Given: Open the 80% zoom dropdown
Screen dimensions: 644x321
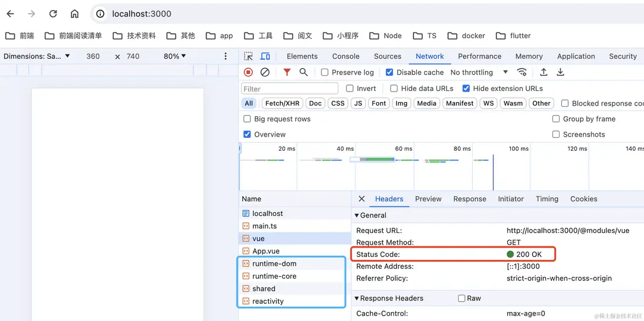Looking at the screenshot, I should point(175,56).
